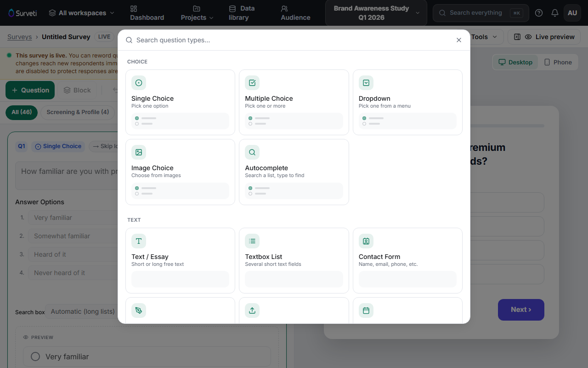
Task: Open notifications bell icon
Action: (x=555, y=13)
